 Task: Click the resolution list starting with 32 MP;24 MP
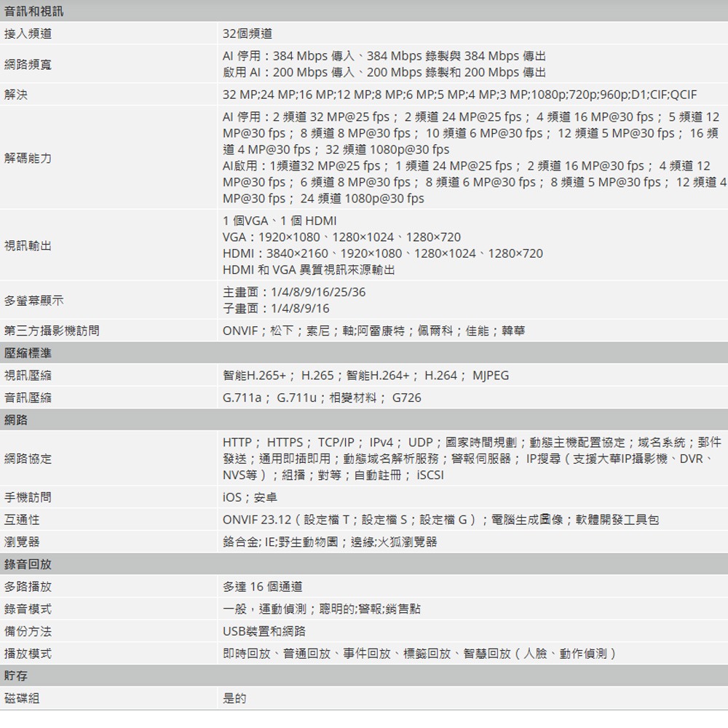click(459, 94)
